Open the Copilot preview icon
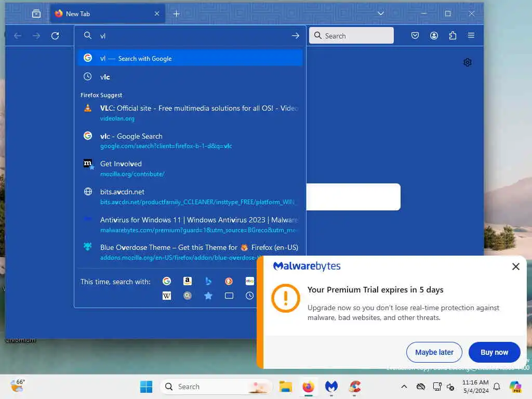 click(x=515, y=387)
